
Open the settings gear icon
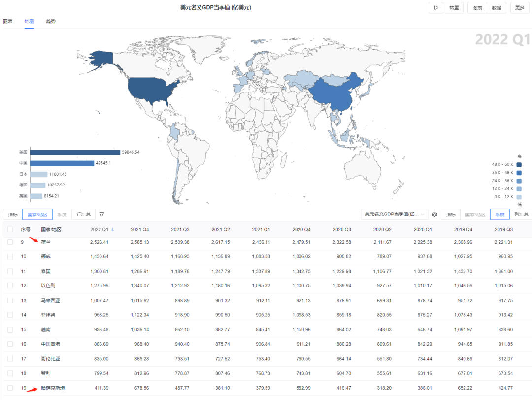pos(434,214)
